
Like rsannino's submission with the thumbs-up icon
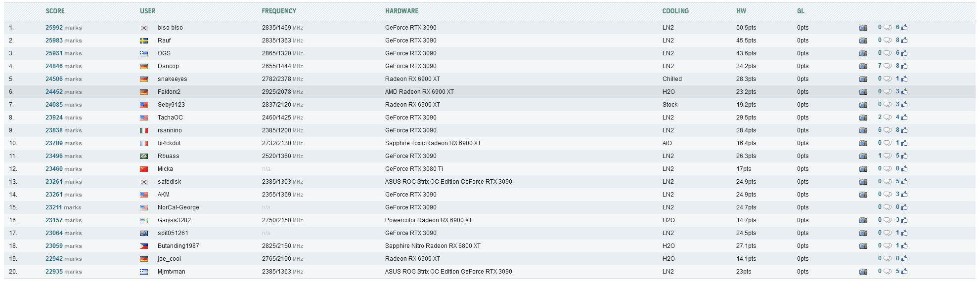(x=904, y=130)
